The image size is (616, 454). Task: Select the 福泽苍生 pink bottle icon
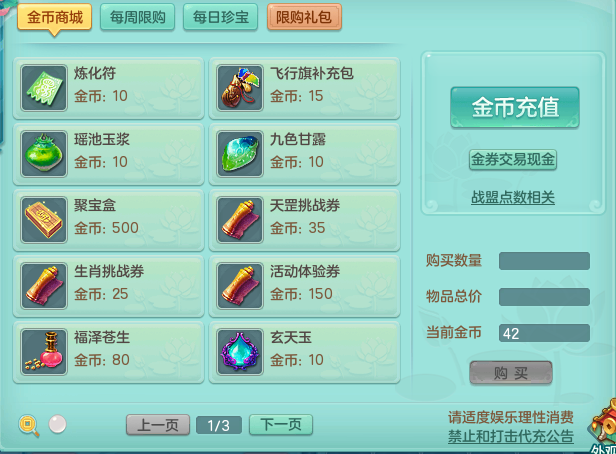tap(44, 352)
